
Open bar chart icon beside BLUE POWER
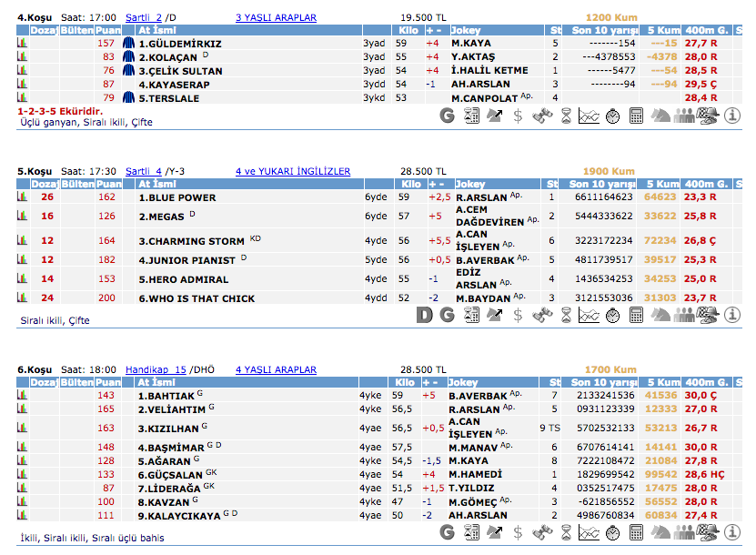click(22, 197)
